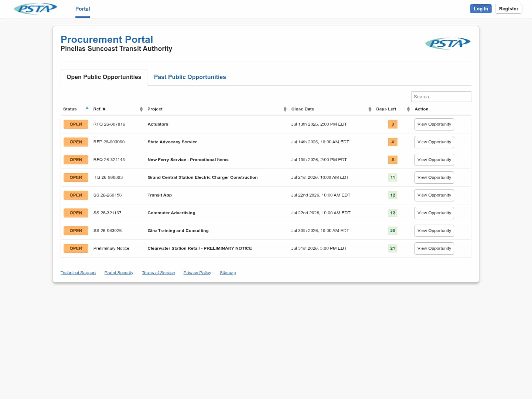Open the Privacy Policy link

point(197,273)
